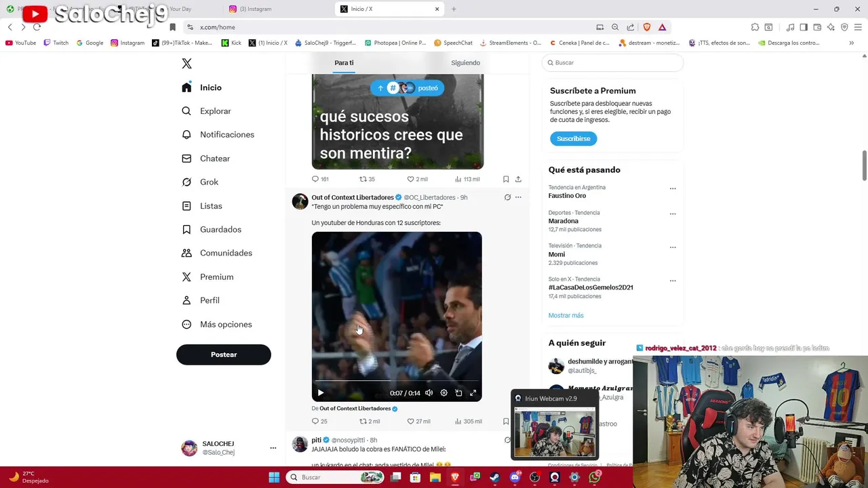Bookmark the historic events post

506,179
